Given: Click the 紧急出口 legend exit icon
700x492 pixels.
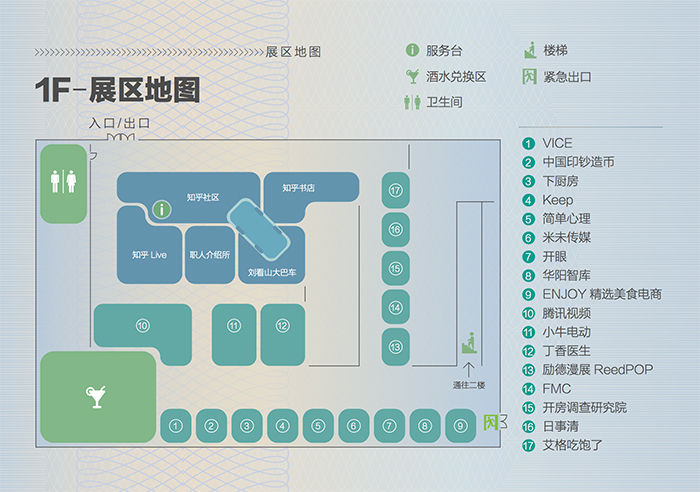Looking at the screenshot, I should (529, 77).
